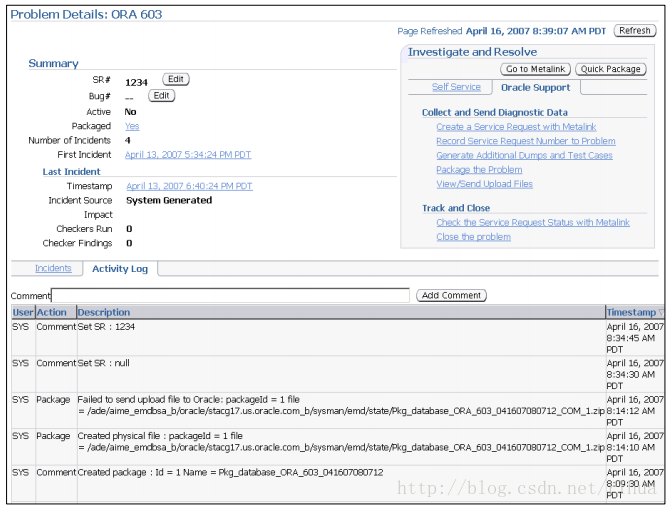Sort by the User column header
The width and height of the screenshot is (668, 508).
[x=23, y=312]
